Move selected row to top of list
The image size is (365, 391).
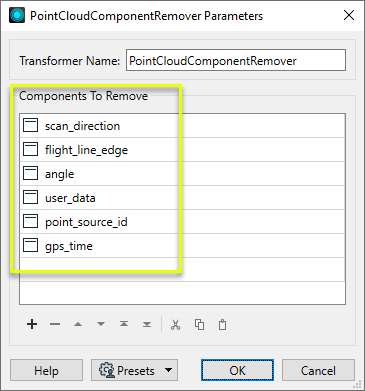(124, 324)
